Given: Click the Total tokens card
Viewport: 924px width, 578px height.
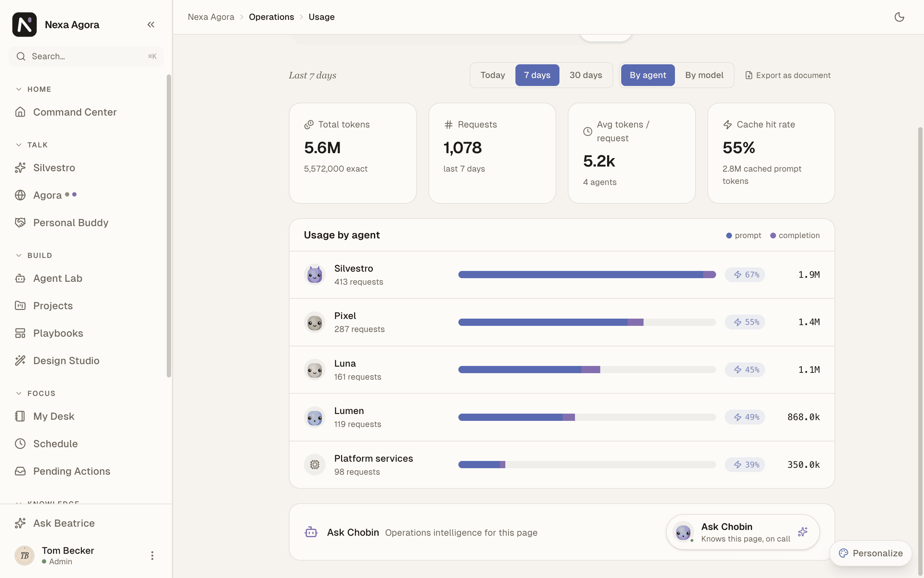Looking at the screenshot, I should pyautogui.click(x=352, y=153).
